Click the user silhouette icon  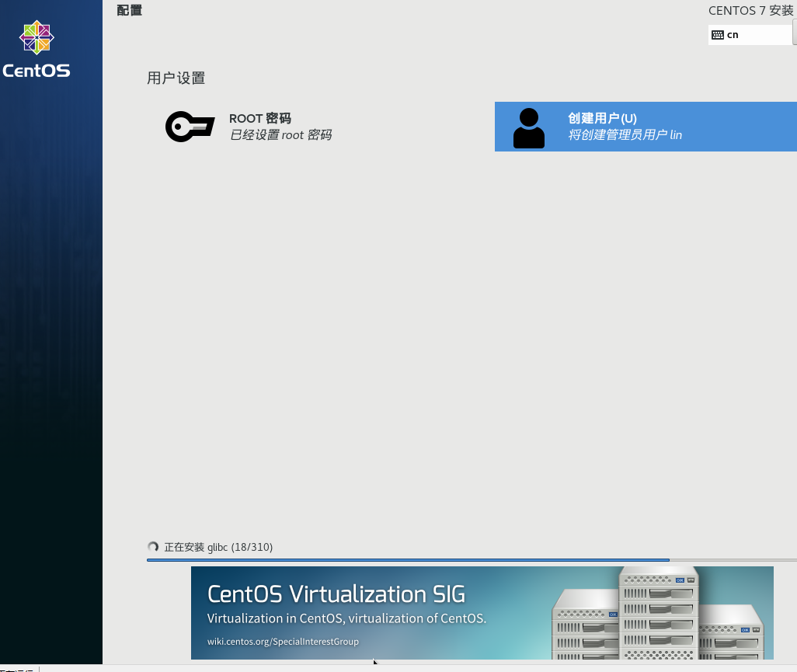(529, 128)
